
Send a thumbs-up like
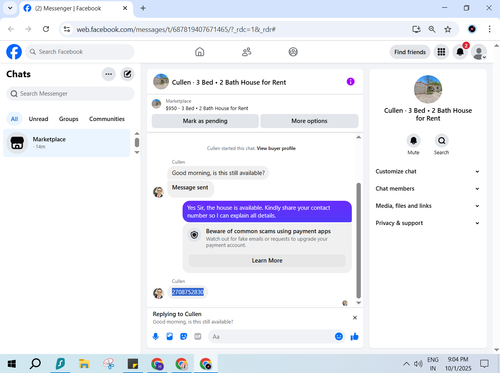pos(354,337)
